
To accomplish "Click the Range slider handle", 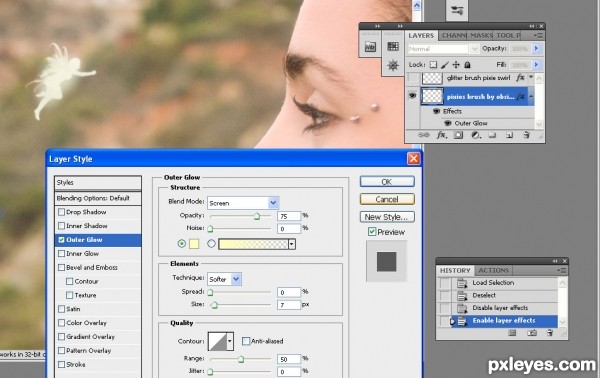I will click(241, 359).
